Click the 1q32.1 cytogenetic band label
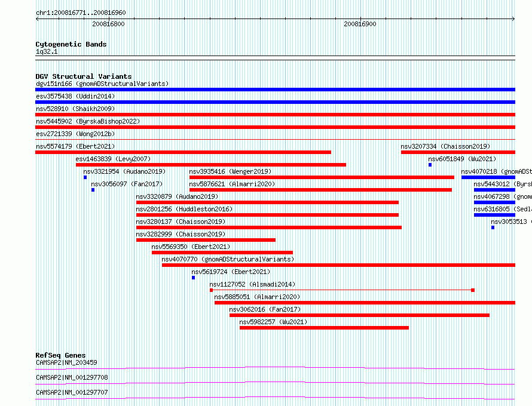The width and height of the screenshot is (532, 406). [47, 51]
